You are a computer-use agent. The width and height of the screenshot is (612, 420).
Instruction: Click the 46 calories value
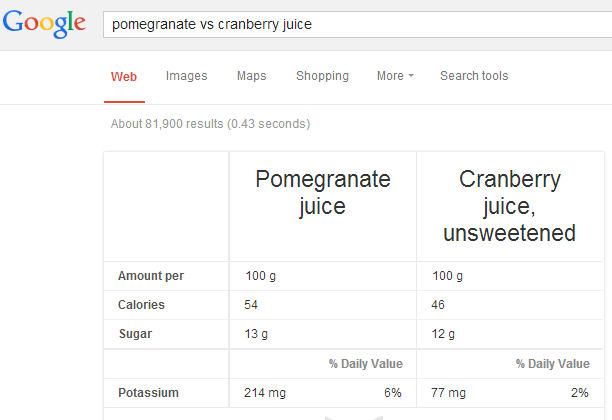(x=439, y=305)
